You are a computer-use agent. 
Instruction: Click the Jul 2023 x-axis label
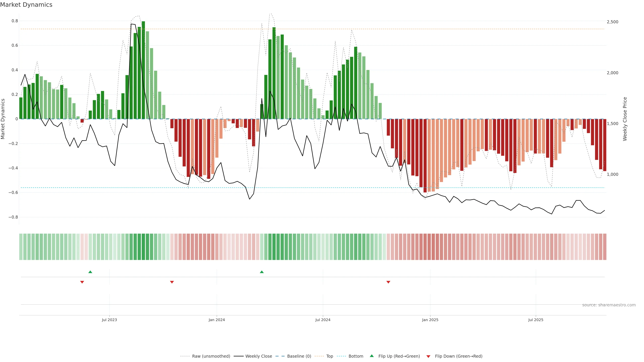coord(109,320)
